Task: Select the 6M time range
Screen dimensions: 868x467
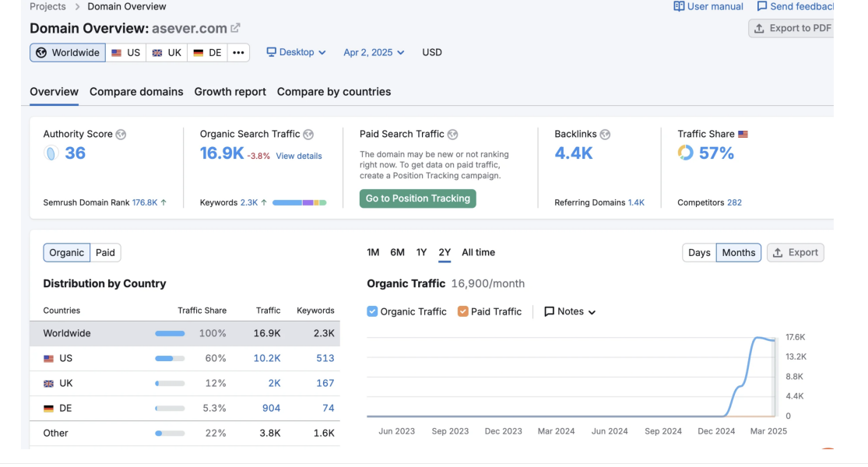Action: point(398,252)
